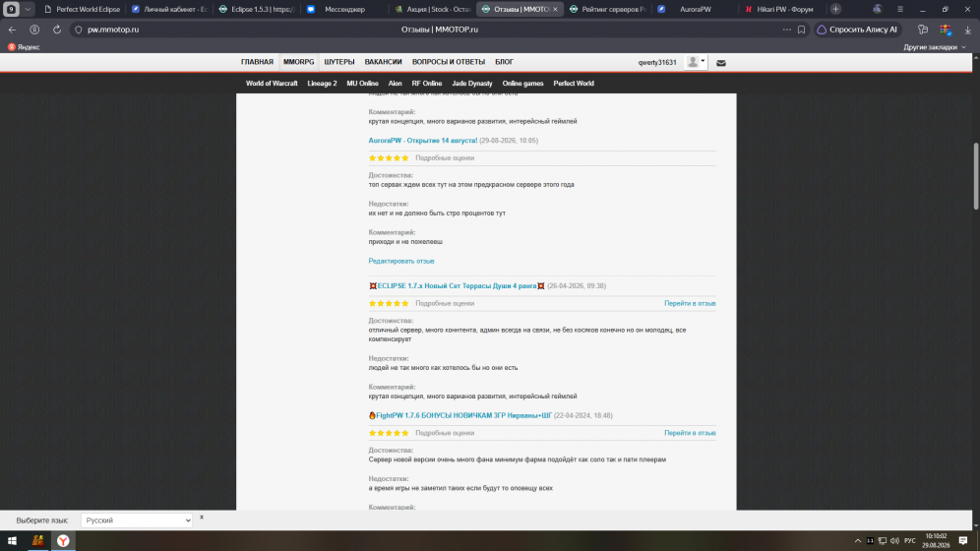The width and height of the screenshot is (980, 551).
Task: Switch to the Eclipse 1.5.3 tab
Action: coord(256,10)
